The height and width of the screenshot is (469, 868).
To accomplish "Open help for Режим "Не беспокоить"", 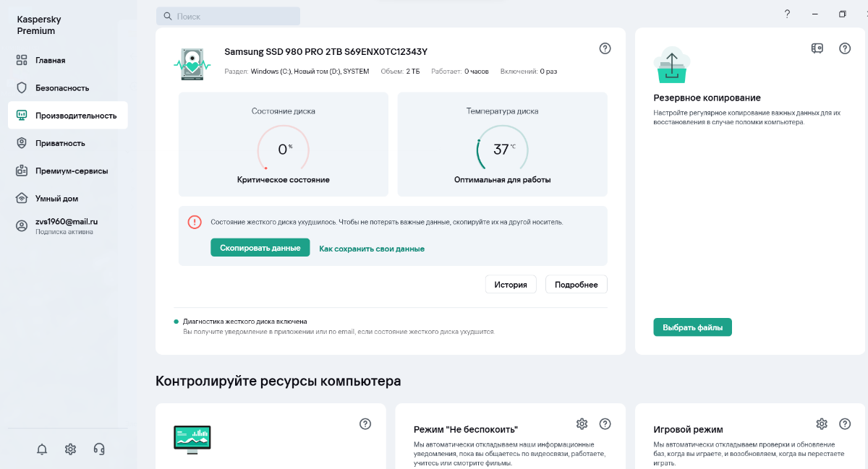I will coord(605,424).
